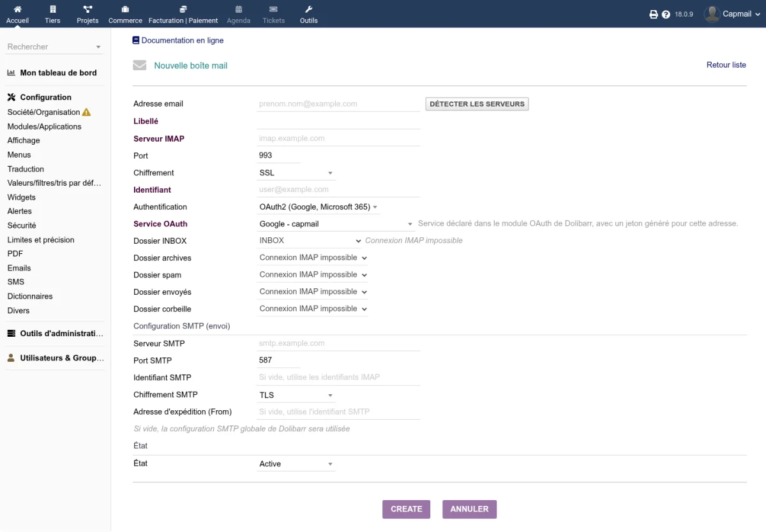
Task: Open the Dictionnaires configuration menu item
Action: pos(30,296)
